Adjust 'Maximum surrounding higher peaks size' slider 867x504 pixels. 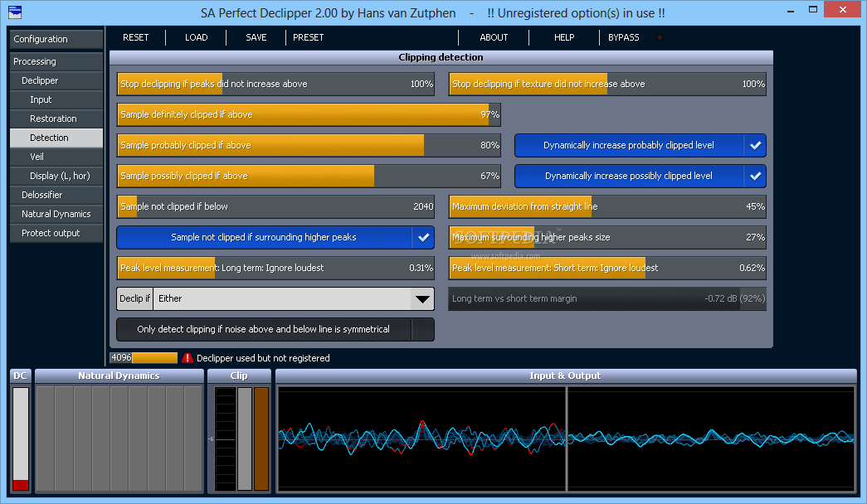click(607, 238)
